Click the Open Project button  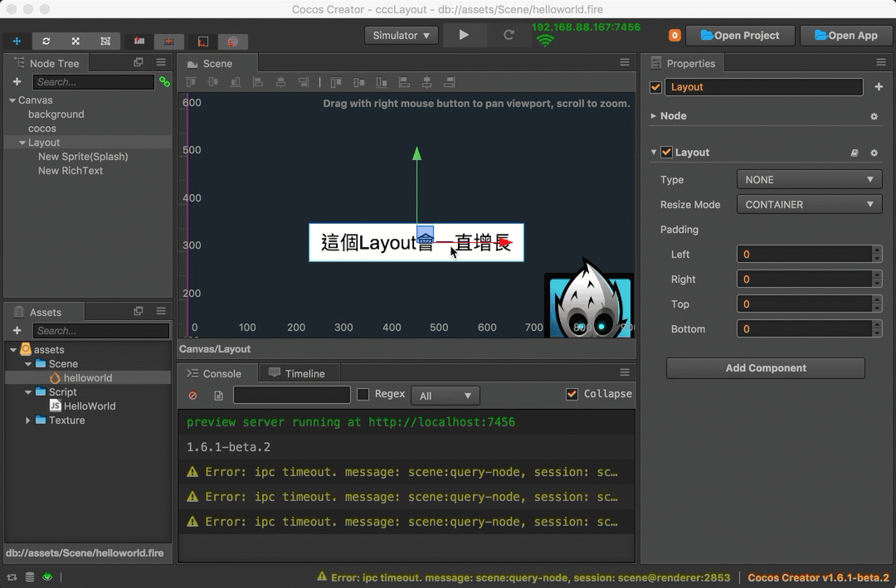(740, 36)
